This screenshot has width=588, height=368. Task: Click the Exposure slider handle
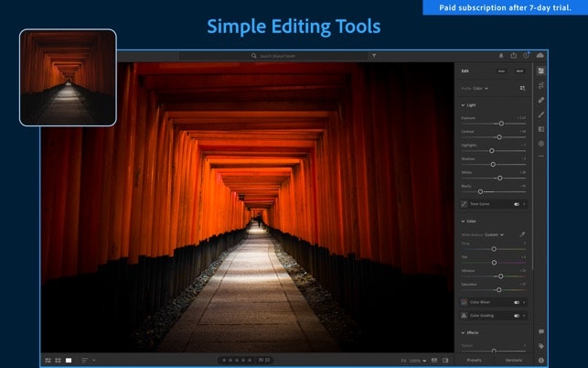[x=500, y=123]
